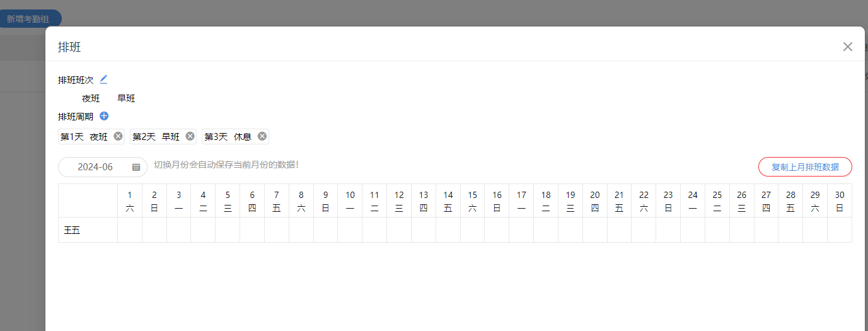Viewport: 868px width, 331px height.
Task: Close the 排班 dialog
Action: pyautogui.click(x=847, y=47)
